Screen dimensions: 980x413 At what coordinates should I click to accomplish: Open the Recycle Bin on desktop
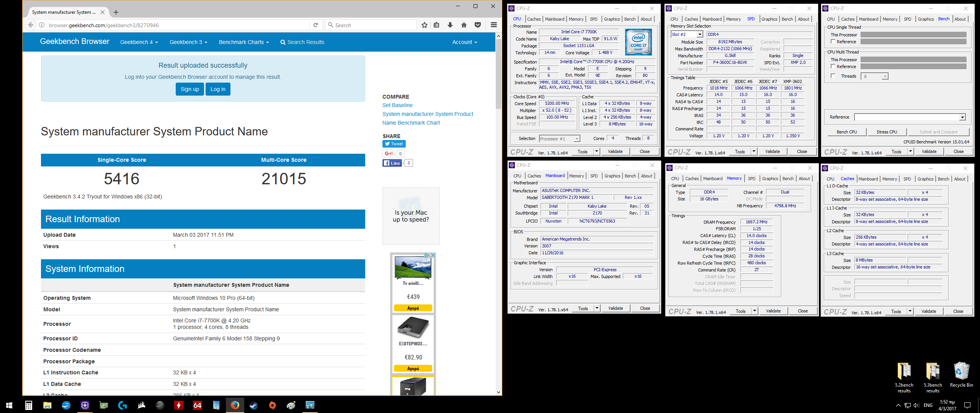point(961,375)
